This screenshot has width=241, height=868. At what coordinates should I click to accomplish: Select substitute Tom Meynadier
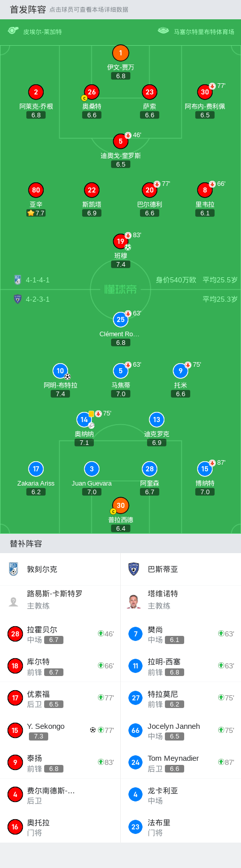[181, 762]
